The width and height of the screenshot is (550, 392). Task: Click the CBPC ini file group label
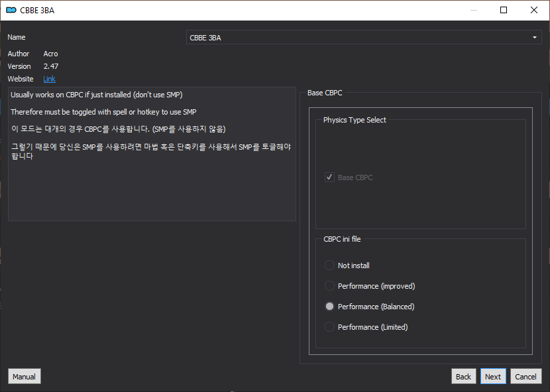pyautogui.click(x=342, y=239)
